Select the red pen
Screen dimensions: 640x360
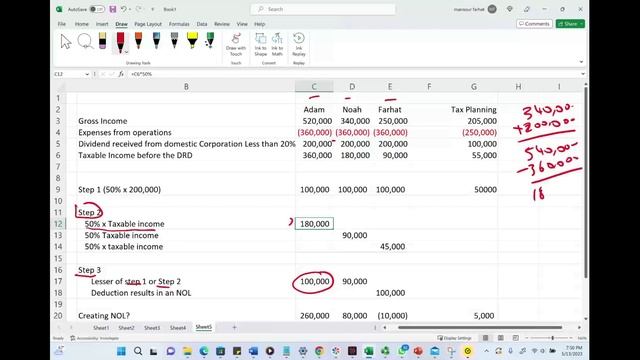120,42
